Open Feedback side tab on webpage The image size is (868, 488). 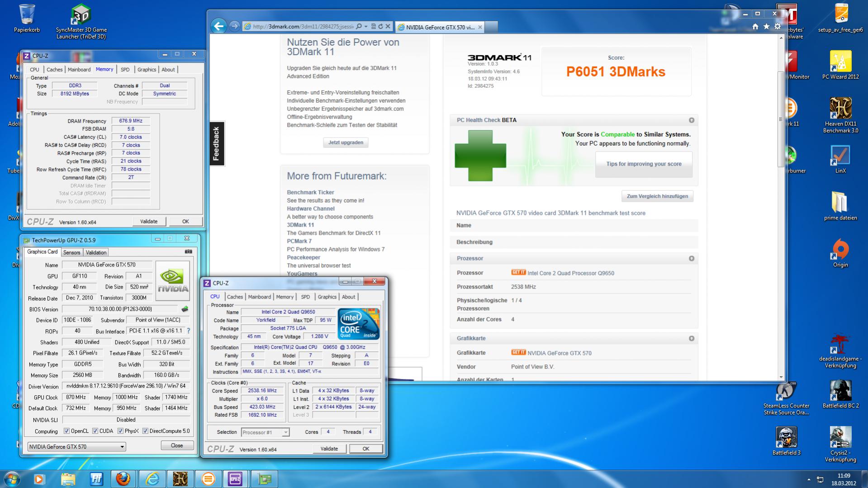coord(216,143)
